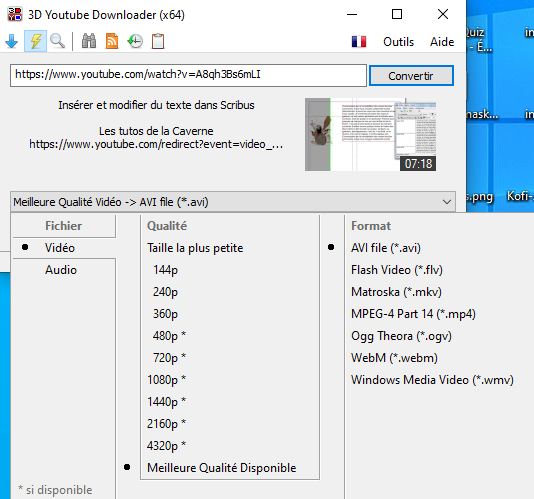This screenshot has height=499, width=534.
Task: Click the video title Insérer et modifier du texte
Action: click(156, 105)
